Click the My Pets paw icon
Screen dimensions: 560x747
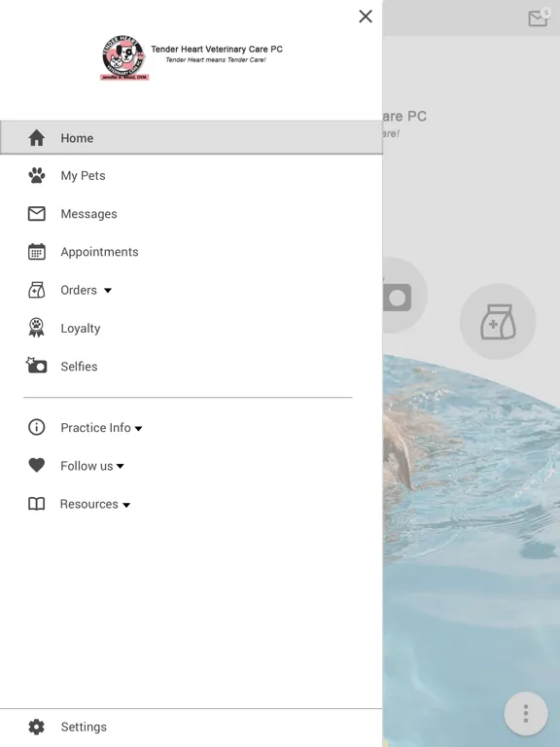tap(37, 176)
